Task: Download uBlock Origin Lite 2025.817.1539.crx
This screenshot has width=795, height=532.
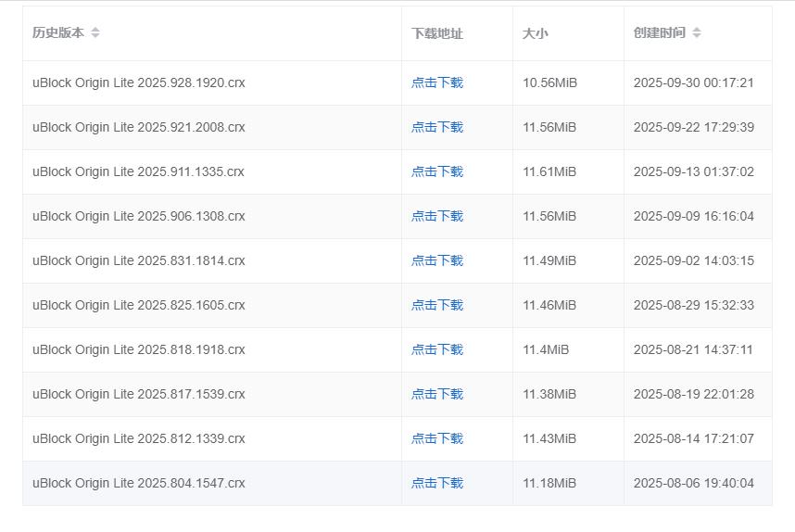Action: 437,394
